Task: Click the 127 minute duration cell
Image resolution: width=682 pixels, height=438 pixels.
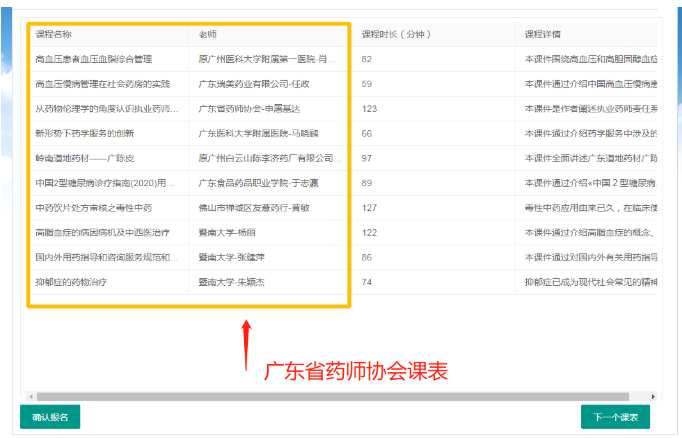Action: (369, 208)
